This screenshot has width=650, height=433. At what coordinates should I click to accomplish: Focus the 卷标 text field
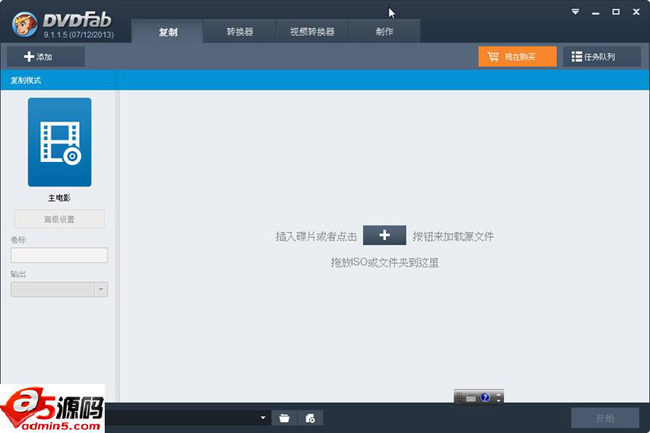pos(59,255)
